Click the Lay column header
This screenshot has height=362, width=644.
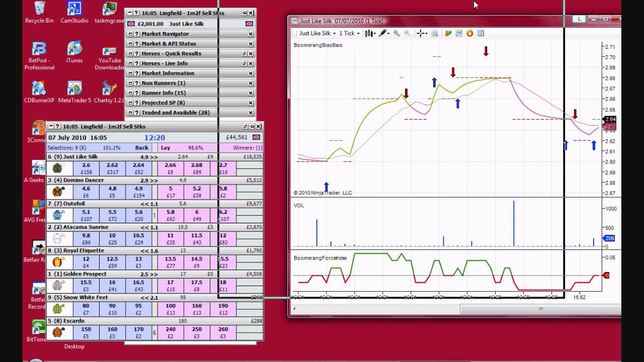point(166,148)
